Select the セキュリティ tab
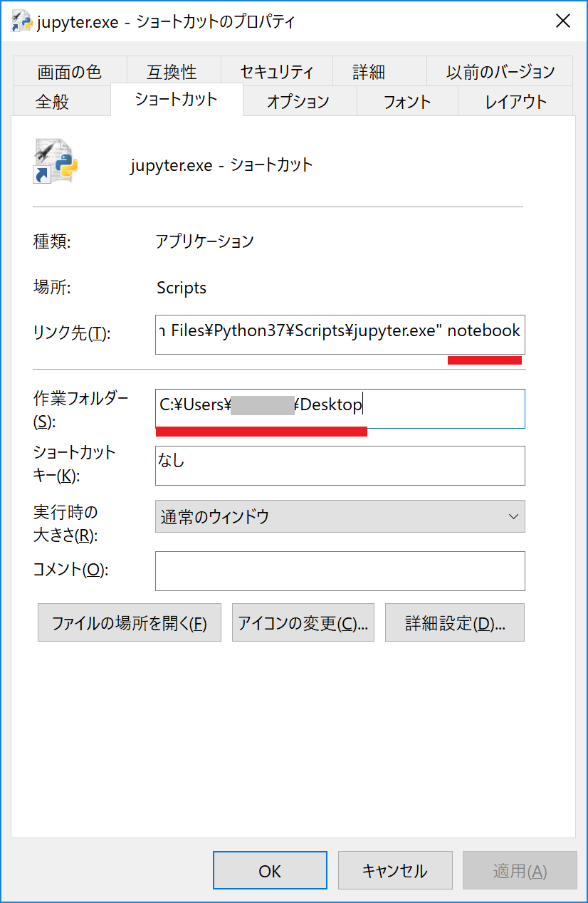The image size is (588, 903). (x=277, y=72)
